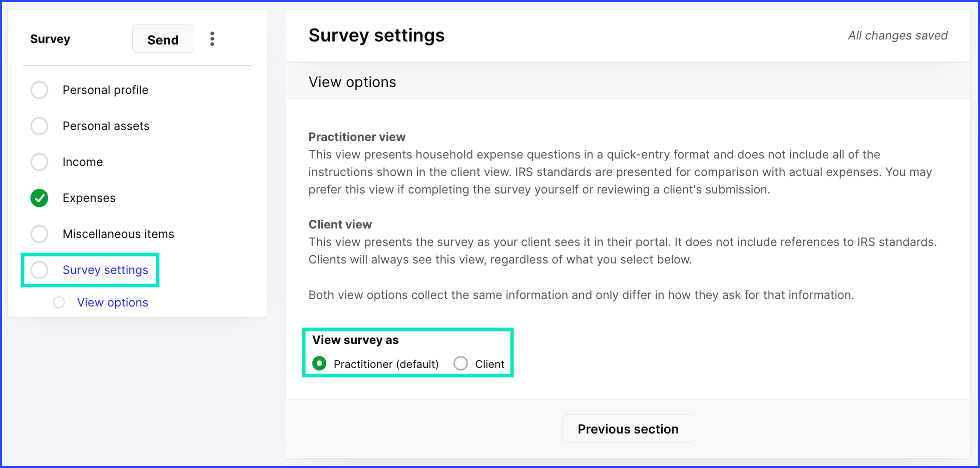Go to the Income section
Viewport: 980px width, 468px height.
point(83,162)
